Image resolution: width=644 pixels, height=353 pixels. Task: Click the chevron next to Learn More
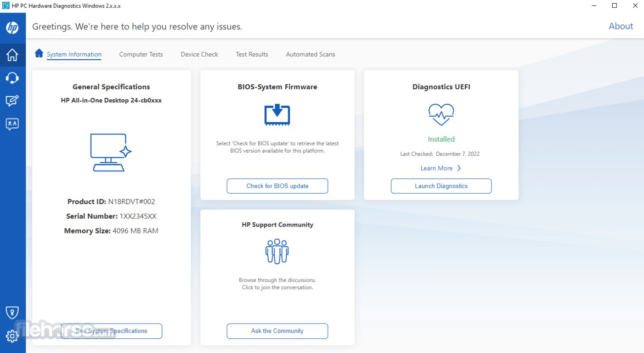click(x=458, y=168)
